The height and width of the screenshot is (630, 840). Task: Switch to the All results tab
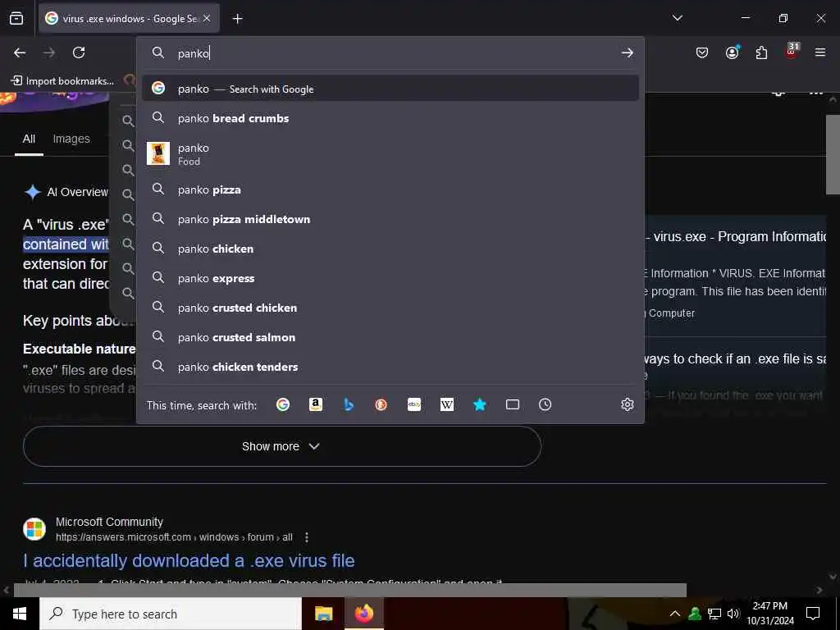coord(29,139)
